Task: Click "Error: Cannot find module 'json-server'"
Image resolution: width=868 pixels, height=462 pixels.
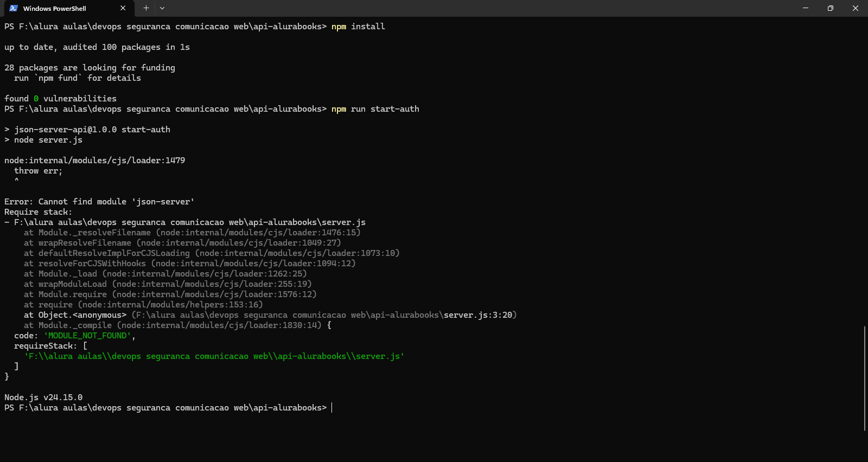Action: (x=99, y=202)
